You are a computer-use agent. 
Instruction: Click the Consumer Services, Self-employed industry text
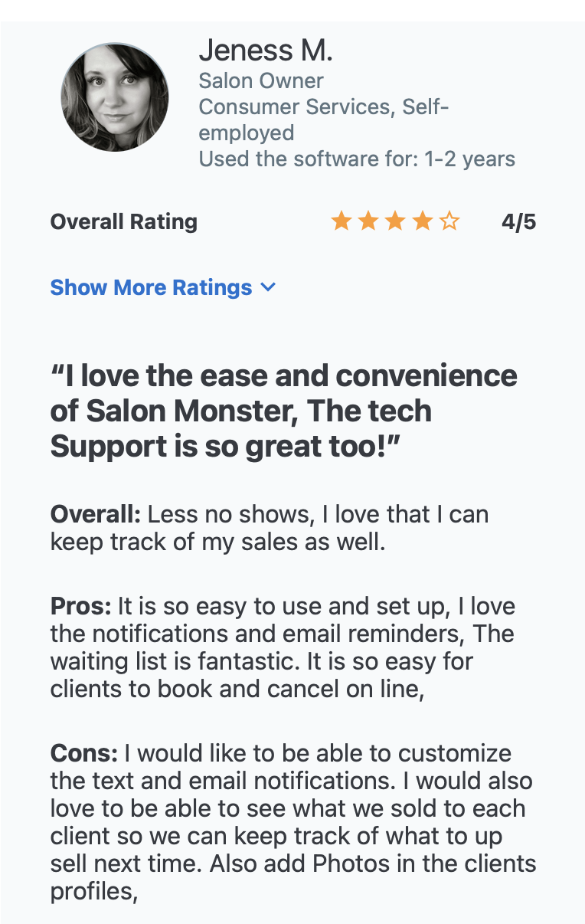click(x=324, y=120)
